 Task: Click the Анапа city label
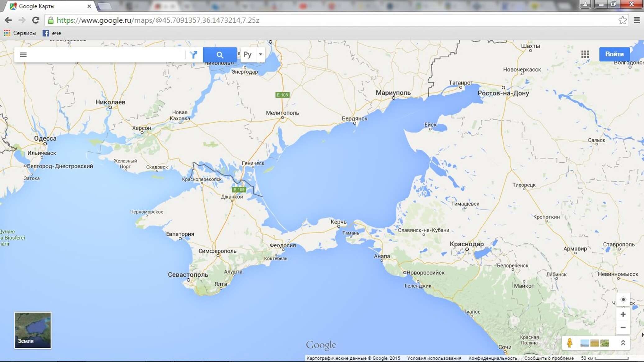[x=382, y=256]
